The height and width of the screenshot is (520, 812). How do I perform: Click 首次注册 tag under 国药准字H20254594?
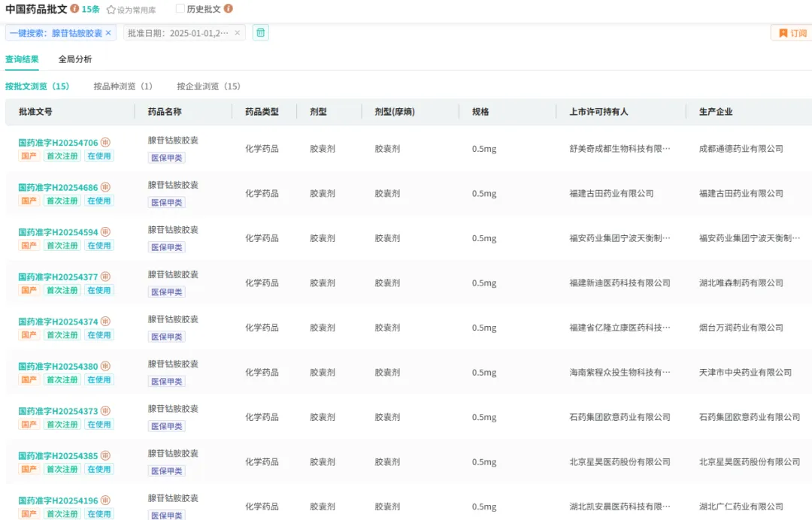(x=62, y=246)
